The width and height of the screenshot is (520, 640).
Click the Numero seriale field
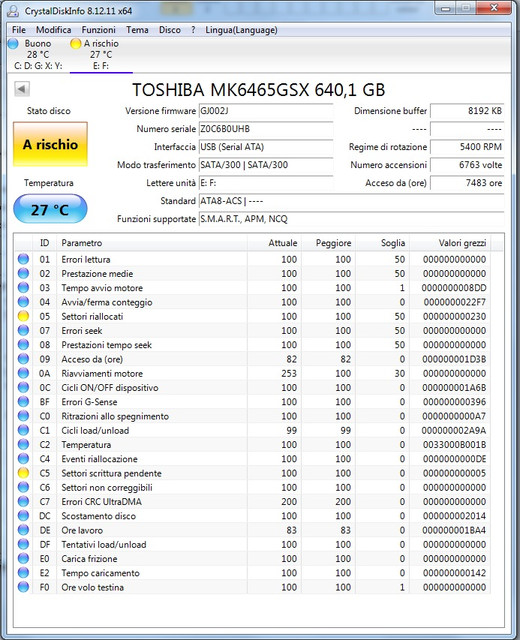pos(266,129)
